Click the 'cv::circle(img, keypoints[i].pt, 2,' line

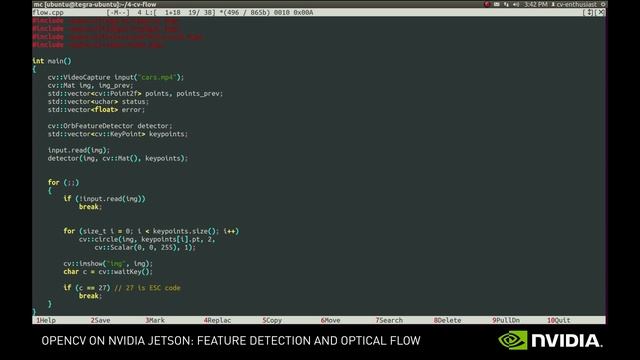point(147,239)
